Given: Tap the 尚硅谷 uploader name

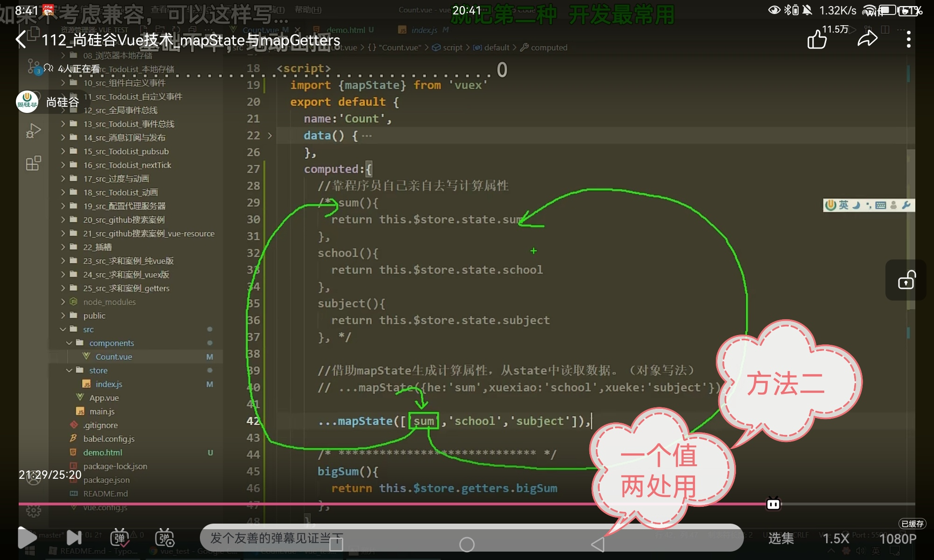Looking at the screenshot, I should pos(63,102).
